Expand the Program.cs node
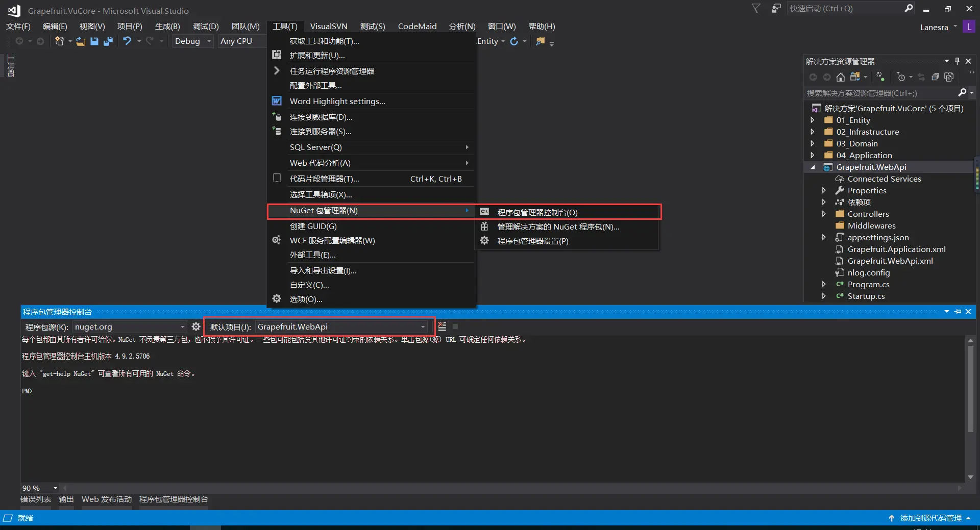This screenshot has height=530, width=980. [x=824, y=285]
